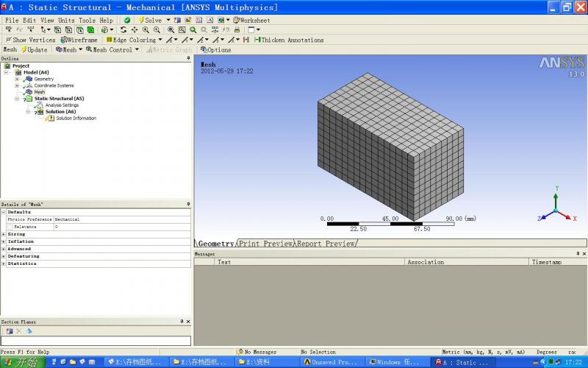Select Analysis Settings in the outline
This screenshot has height=368, width=588.
tap(62, 105)
